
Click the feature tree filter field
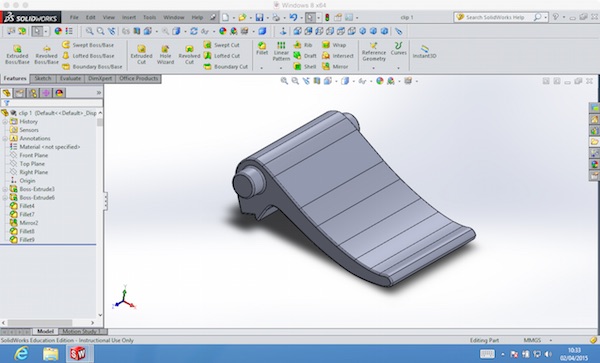[52, 103]
